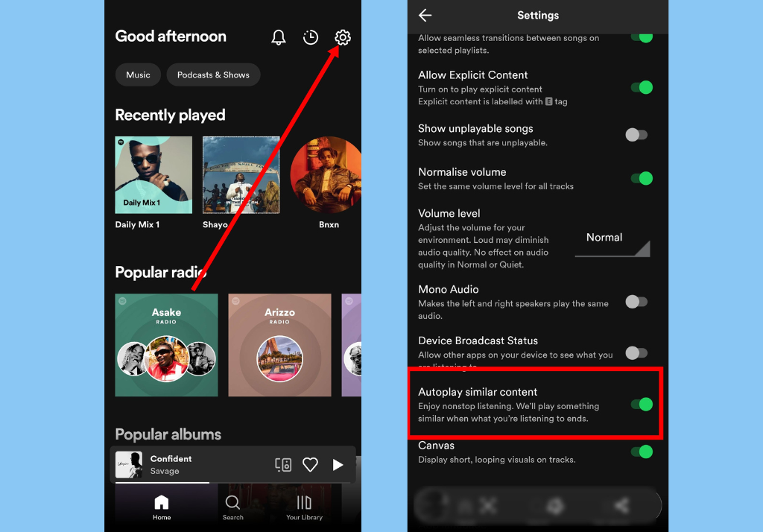Click the 'Good afternoon' greeting

171,36
